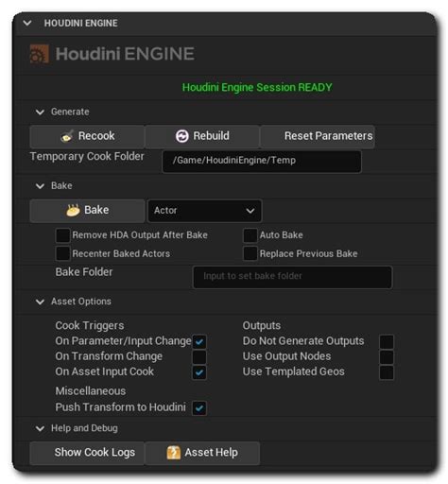The image size is (448, 484).
Task: Click the Asset Help question icon
Action: click(174, 453)
